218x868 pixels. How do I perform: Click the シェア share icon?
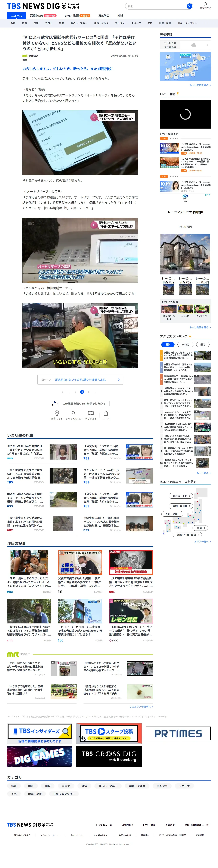(x=106, y=415)
